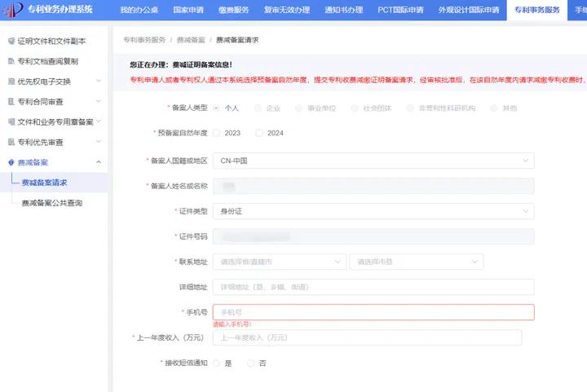Viewport: 587px width, 392px height.
Task: Open the 复审无效办理 navigation tab
Action: pyautogui.click(x=287, y=10)
